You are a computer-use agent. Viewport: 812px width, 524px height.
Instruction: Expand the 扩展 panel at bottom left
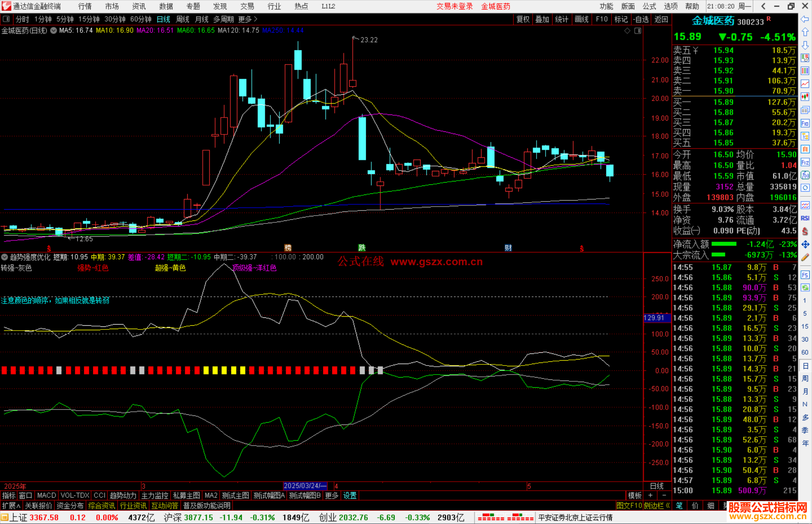[11, 506]
